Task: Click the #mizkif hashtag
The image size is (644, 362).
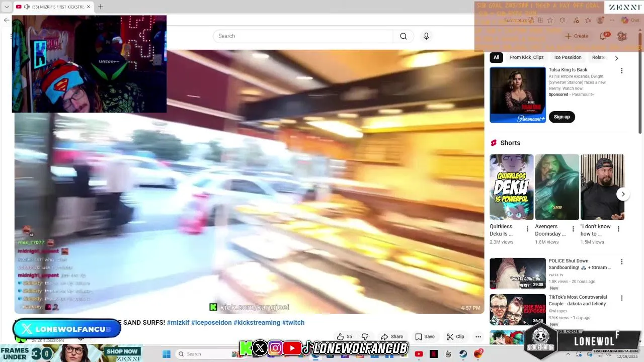Action: coord(178,323)
